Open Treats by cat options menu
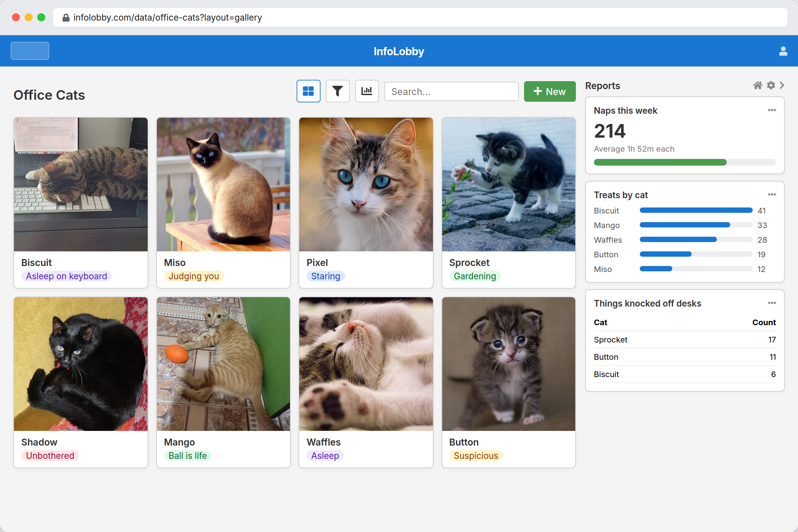 tap(772, 195)
